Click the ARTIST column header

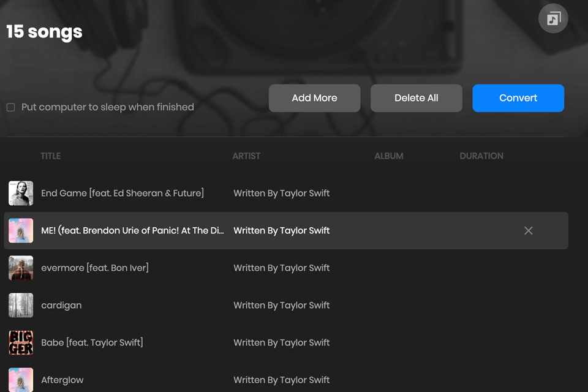pos(246,156)
